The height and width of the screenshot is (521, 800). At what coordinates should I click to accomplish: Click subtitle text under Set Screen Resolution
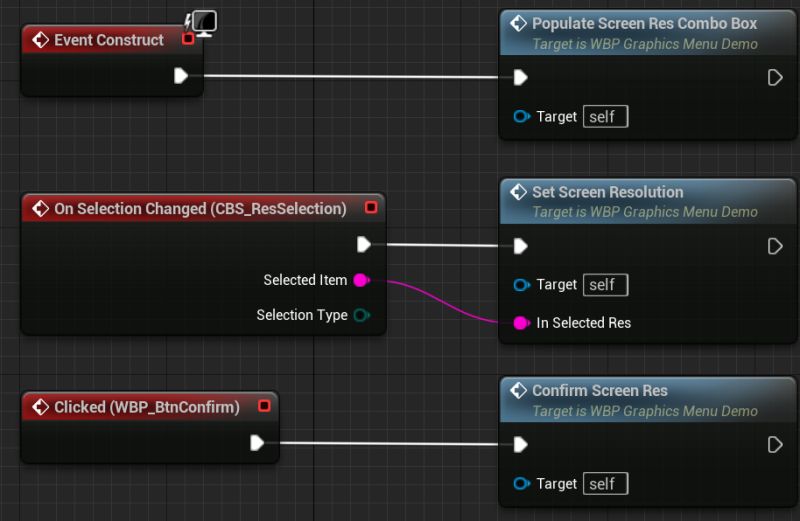tap(645, 212)
